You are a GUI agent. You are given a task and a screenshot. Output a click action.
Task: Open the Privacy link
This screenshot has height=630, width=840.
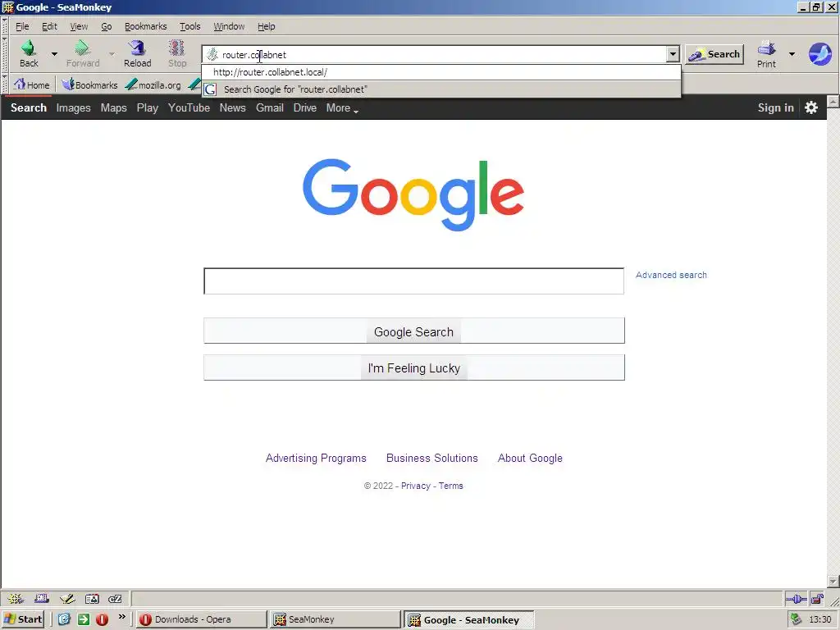click(416, 486)
